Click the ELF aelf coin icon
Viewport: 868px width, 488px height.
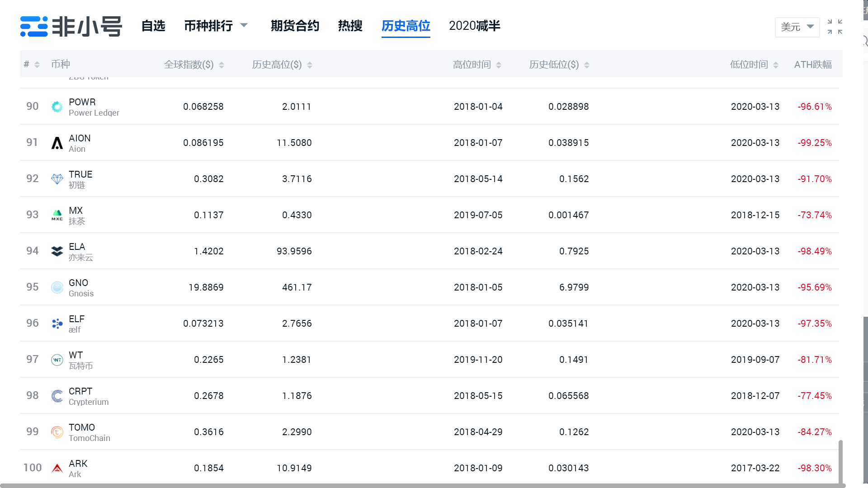point(57,324)
